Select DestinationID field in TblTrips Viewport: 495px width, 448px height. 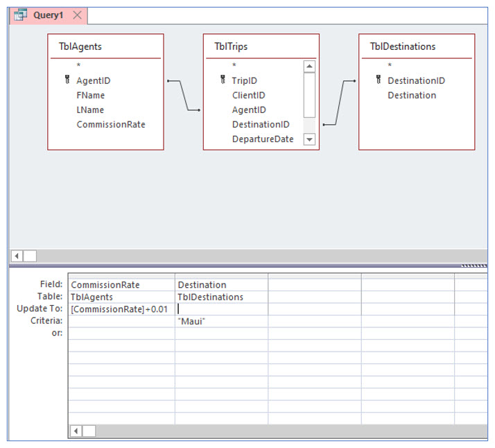tap(261, 124)
